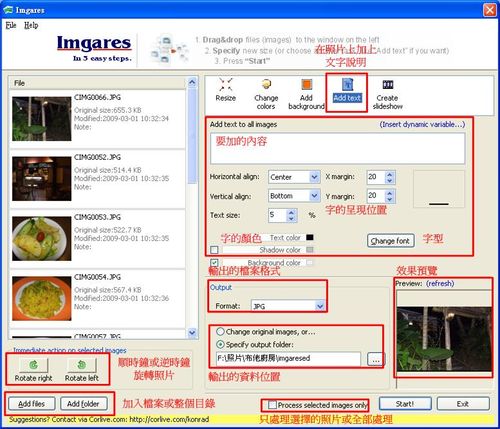Click the CIMG0052.JPG file name
This screenshot has width=500, height=429.
click(97, 157)
